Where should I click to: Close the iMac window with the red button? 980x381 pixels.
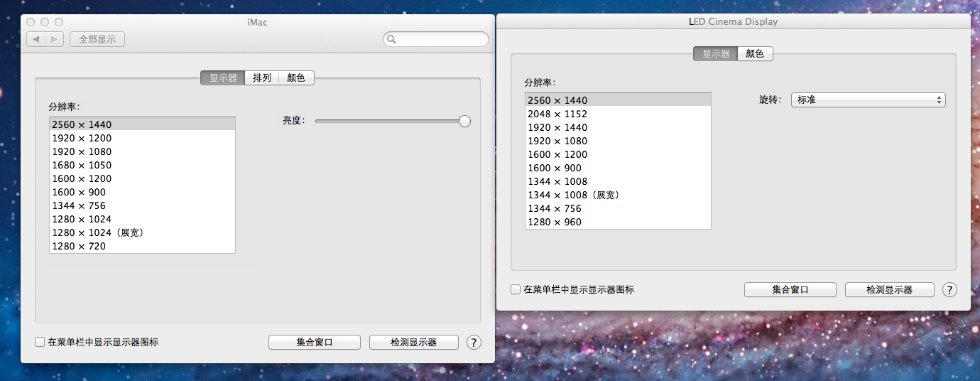click(31, 23)
